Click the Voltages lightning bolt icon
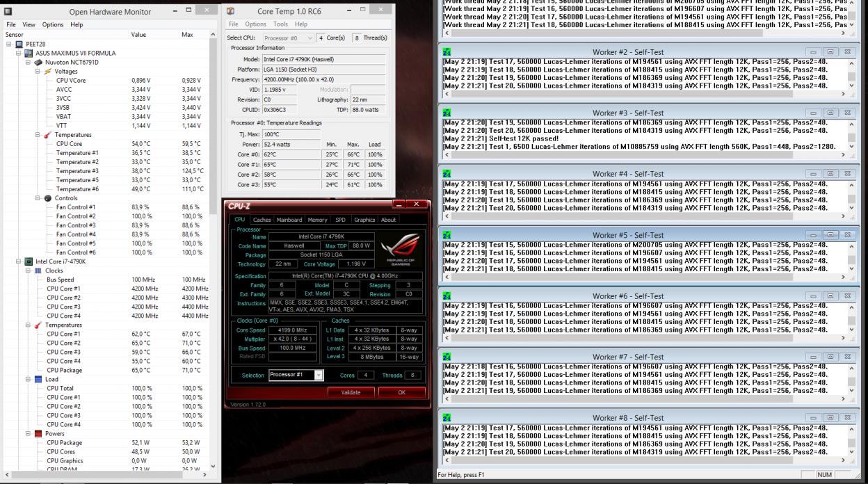Image resolution: width=868 pixels, height=484 pixels. (x=47, y=71)
